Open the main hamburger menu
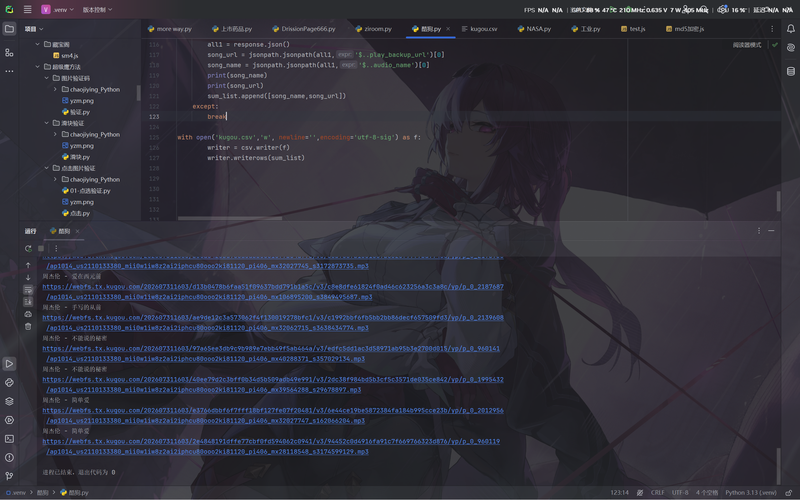The width and height of the screenshot is (800, 500). (28, 9)
